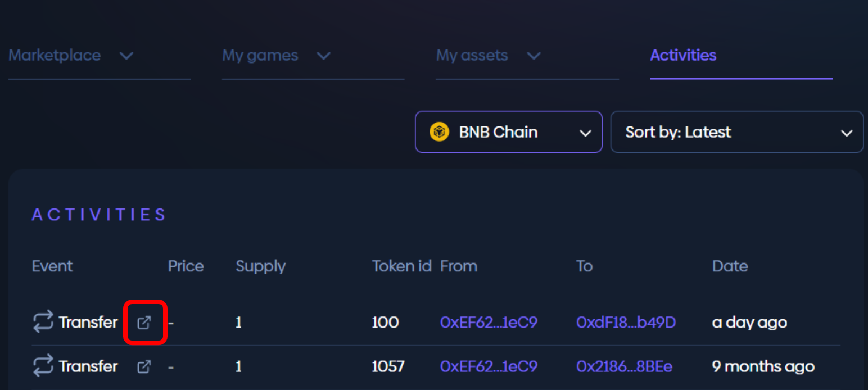Image resolution: width=868 pixels, height=390 pixels.
Task: Open the My assets tab
Action: [472, 56]
